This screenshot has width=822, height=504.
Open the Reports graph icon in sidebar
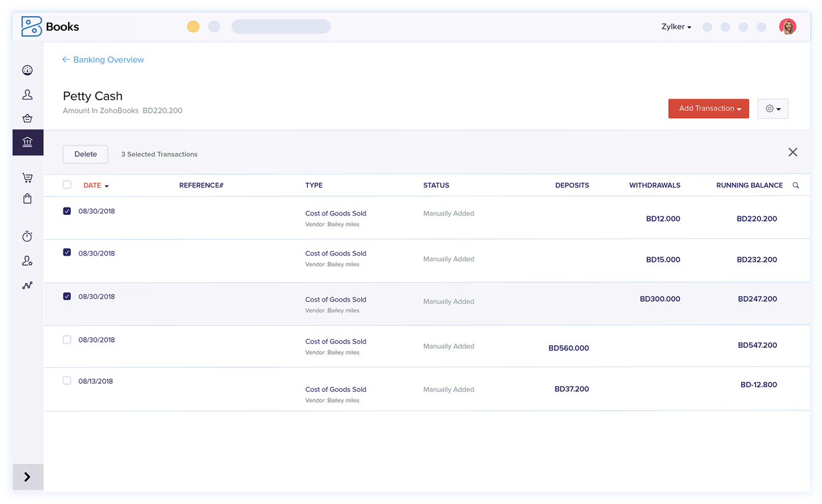[x=27, y=286]
